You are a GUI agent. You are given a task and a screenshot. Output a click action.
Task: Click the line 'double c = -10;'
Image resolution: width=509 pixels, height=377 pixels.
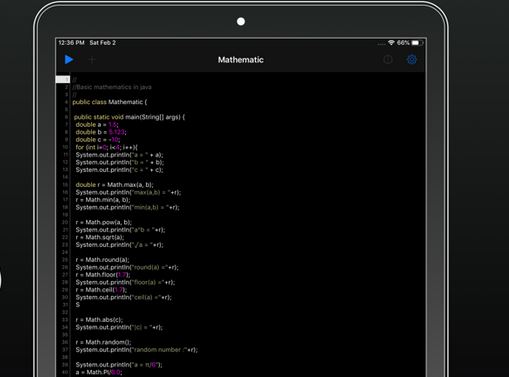pos(98,140)
